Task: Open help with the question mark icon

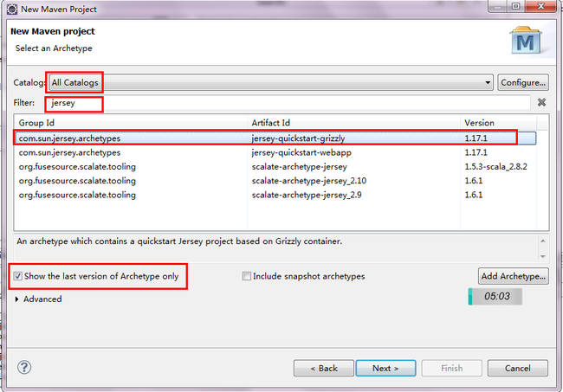Action: [24, 367]
